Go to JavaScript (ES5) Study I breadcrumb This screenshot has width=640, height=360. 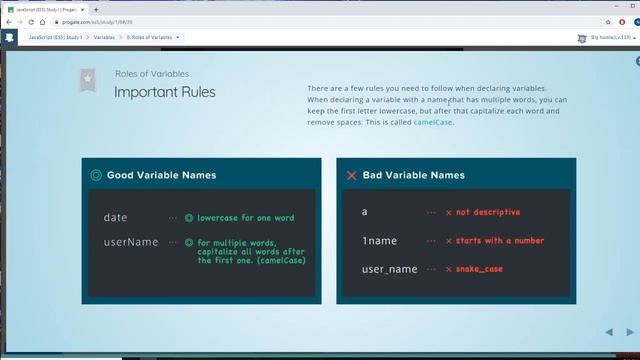click(x=55, y=38)
